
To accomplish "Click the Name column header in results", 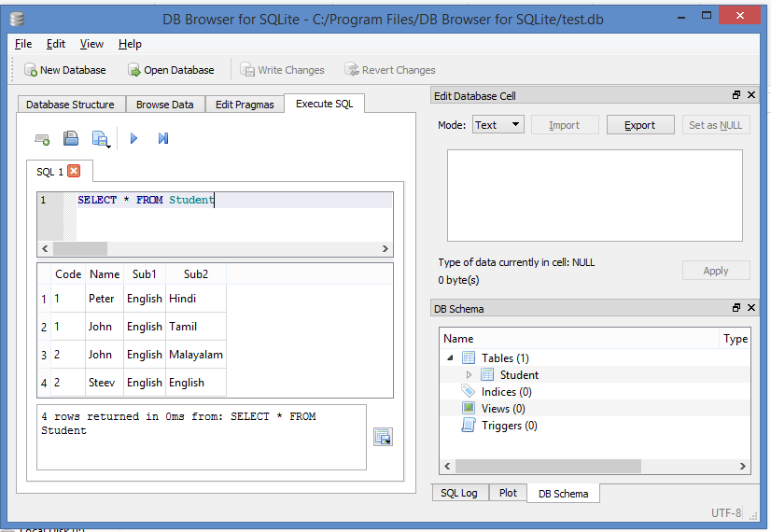I will point(105,273).
